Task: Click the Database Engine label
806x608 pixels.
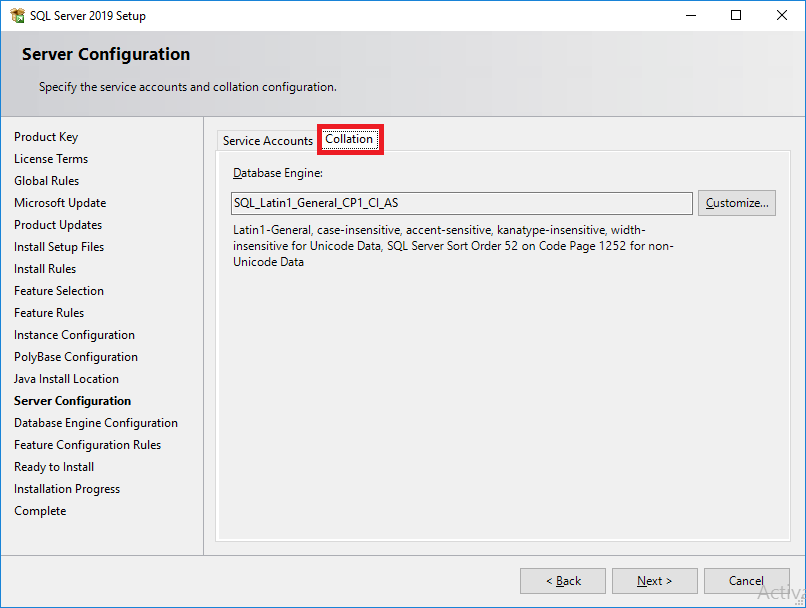Action: pos(278,173)
